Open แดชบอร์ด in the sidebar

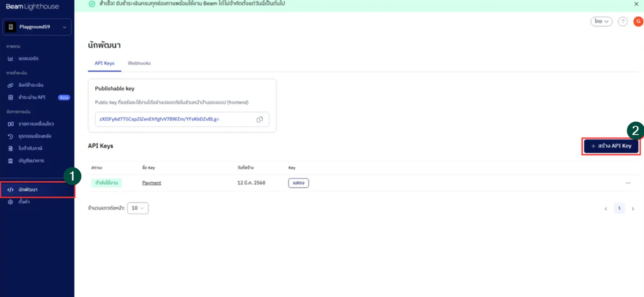click(28, 59)
